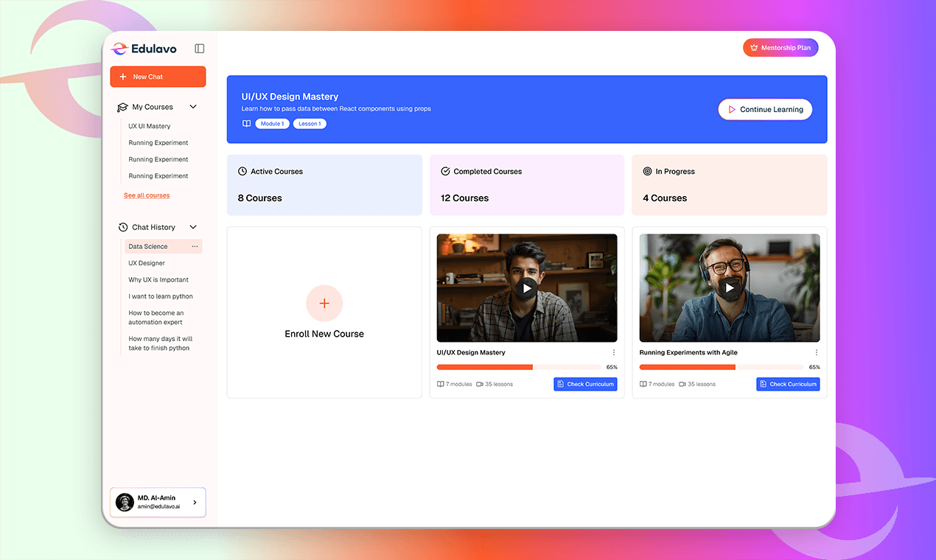Open options menu for Running Experiments card
This screenshot has height=560, width=936.
[x=816, y=353]
